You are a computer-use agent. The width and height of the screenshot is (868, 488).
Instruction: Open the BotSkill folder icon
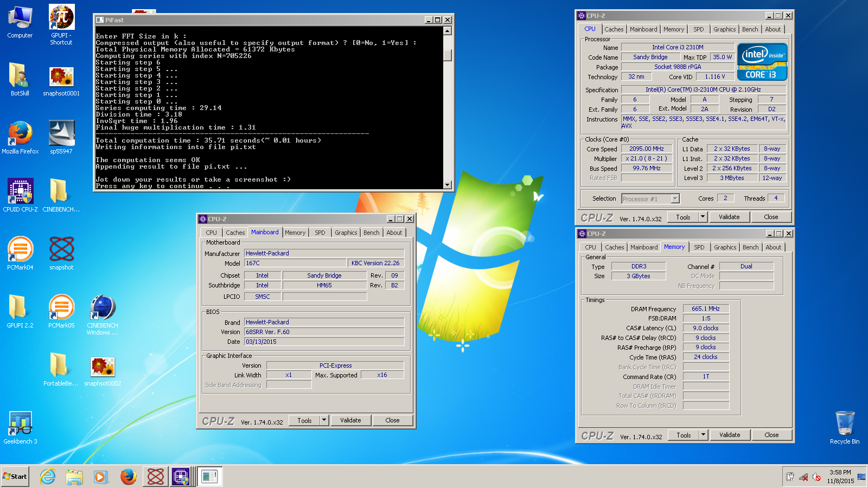[20, 79]
